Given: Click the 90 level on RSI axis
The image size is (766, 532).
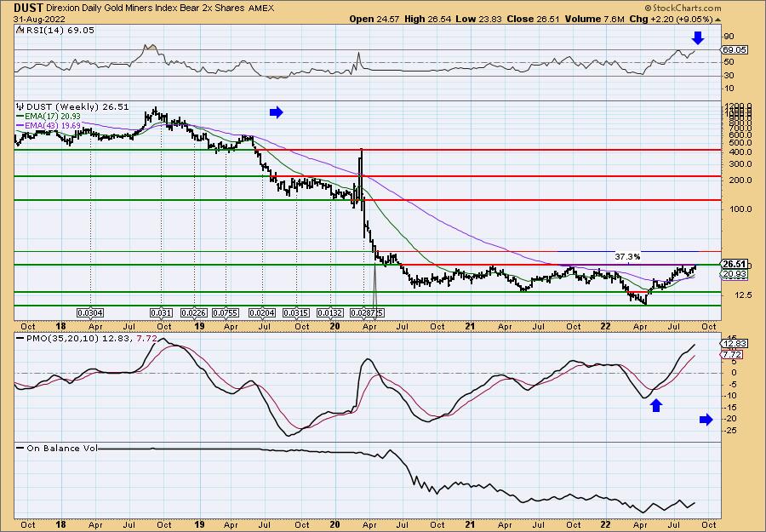Looking at the screenshot, I should [x=729, y=37].
